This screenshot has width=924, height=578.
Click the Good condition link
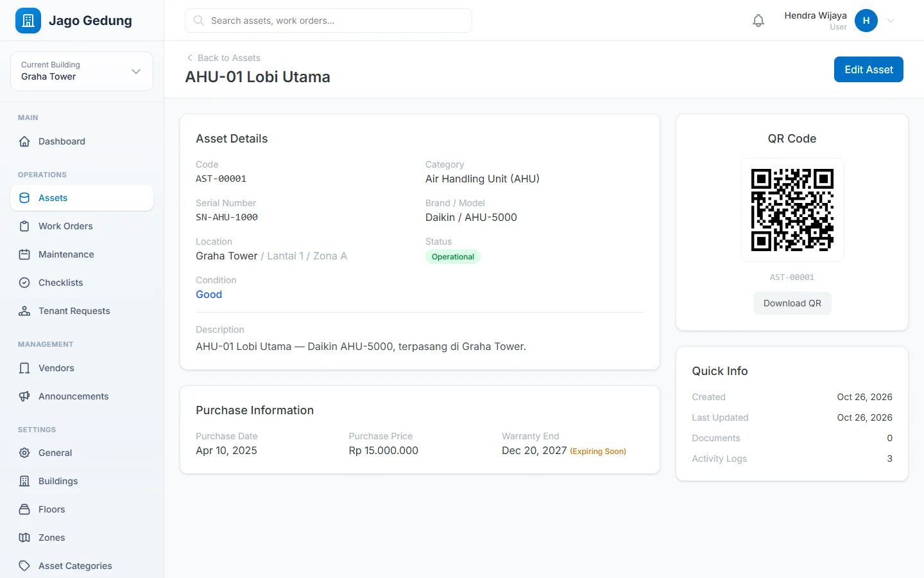pos(209,294)
